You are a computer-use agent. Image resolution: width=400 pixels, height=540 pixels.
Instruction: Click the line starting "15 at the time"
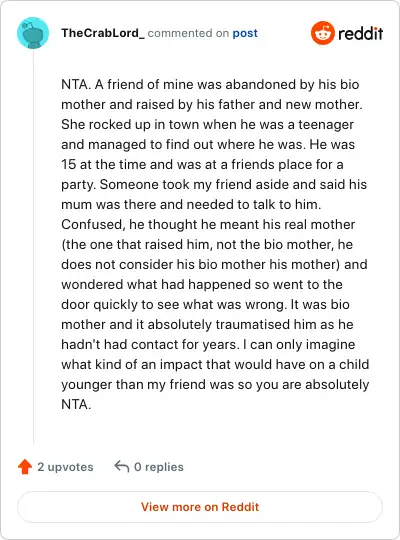click(202, 164)
